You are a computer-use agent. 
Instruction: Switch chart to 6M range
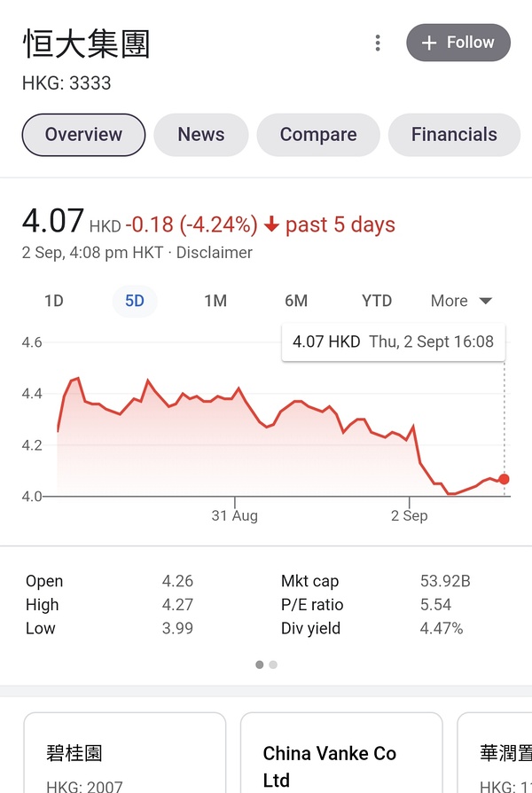click(296, 301)
